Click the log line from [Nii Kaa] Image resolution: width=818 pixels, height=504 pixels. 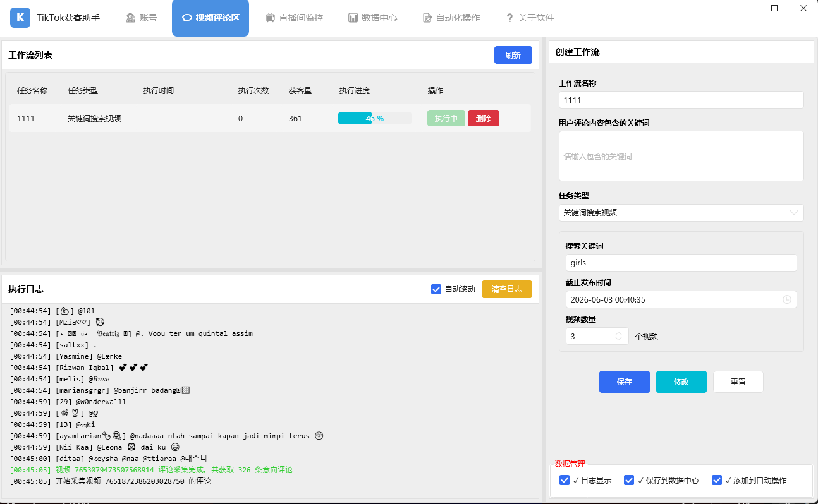pyautogui.click(x=95, y=447)
